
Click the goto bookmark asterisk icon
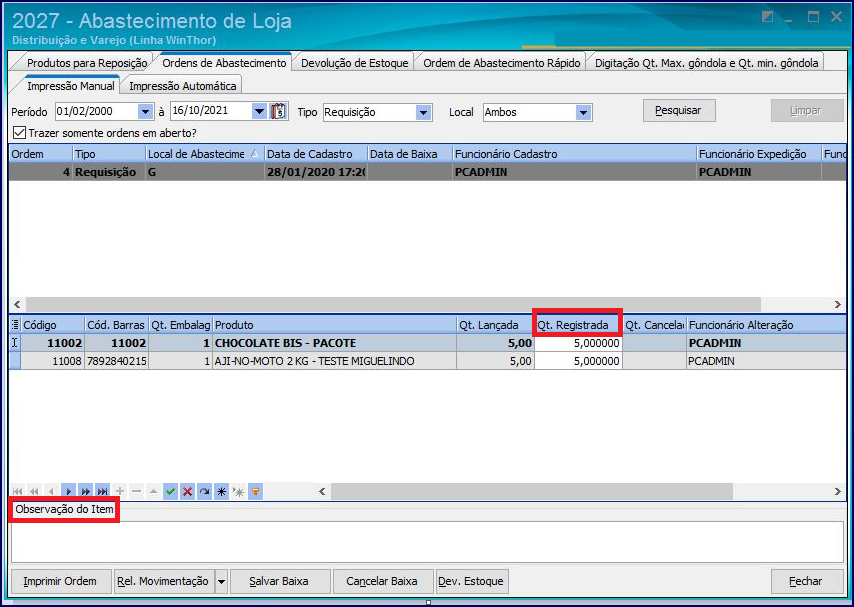(x=239, y=491)
